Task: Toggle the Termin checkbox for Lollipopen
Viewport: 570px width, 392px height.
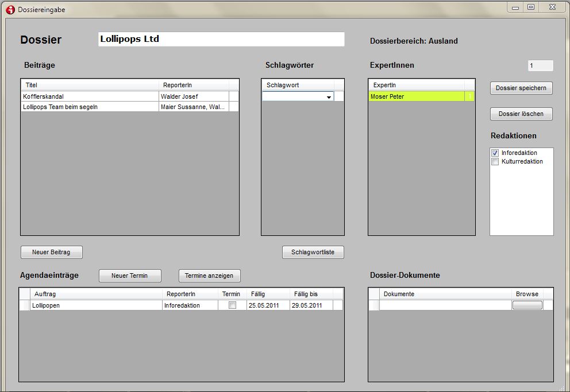Action: click(232, 305)
